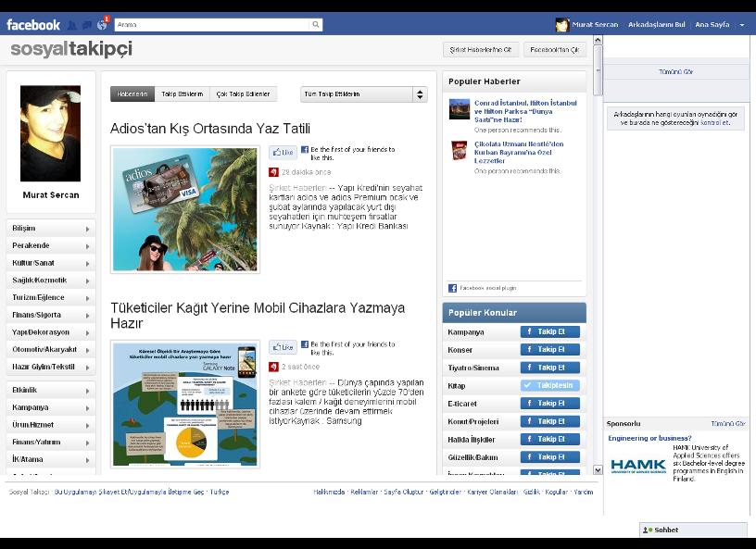
Task: Expand the Finans/Sigorta category
Action: tap(51, 315)
